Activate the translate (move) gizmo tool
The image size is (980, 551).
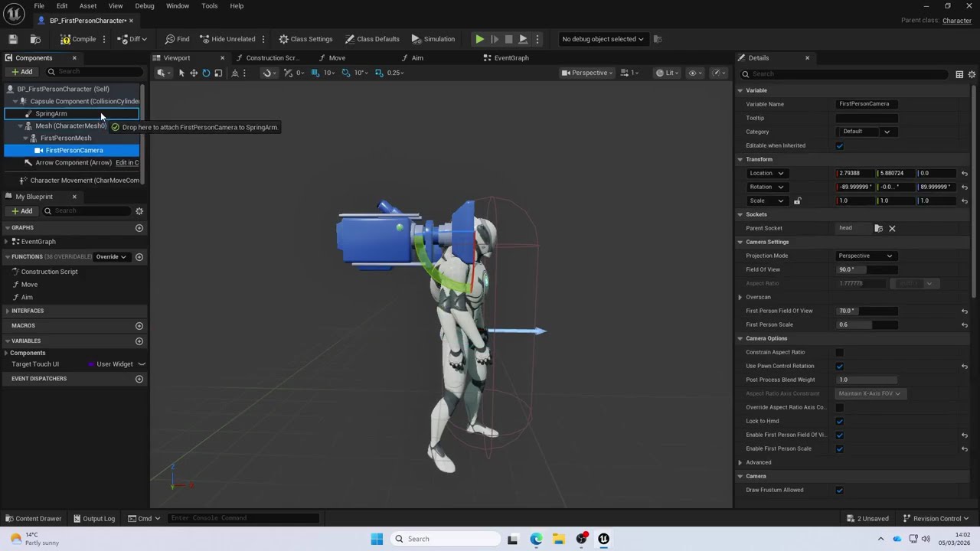coord(194,73)
